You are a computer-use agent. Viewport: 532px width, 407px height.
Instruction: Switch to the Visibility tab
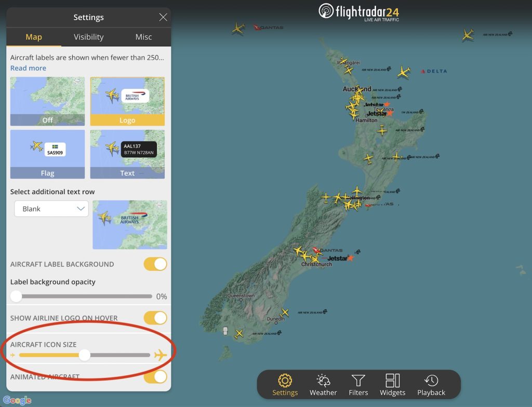tap(88, 37)
